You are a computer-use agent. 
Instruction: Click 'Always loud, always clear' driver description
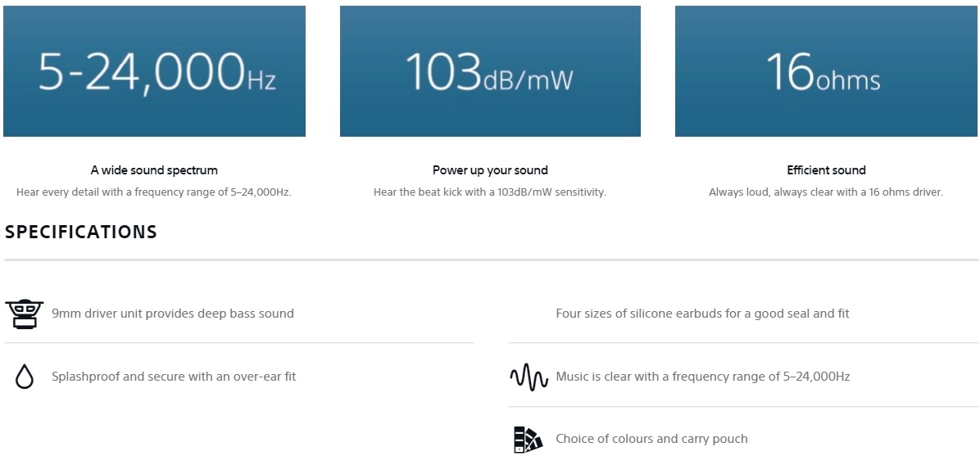[x=826, y=192]
